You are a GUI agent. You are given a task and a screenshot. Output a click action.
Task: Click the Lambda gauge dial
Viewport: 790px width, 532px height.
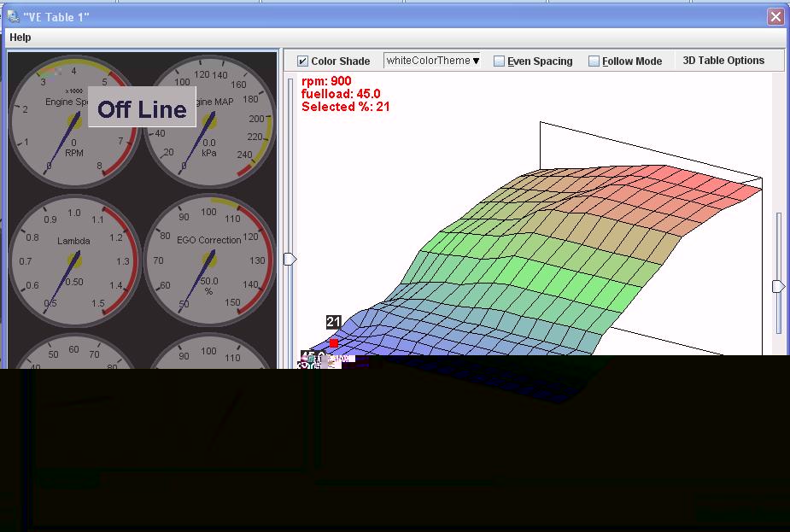[74, 260]
